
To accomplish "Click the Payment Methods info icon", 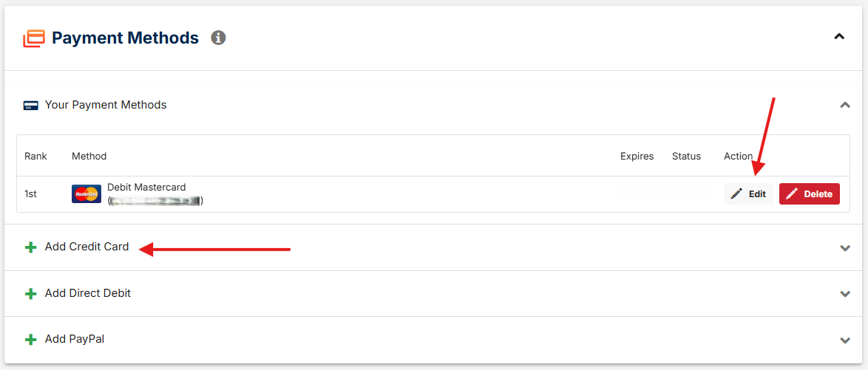I will pyautogui.click(x=219, y=38).
